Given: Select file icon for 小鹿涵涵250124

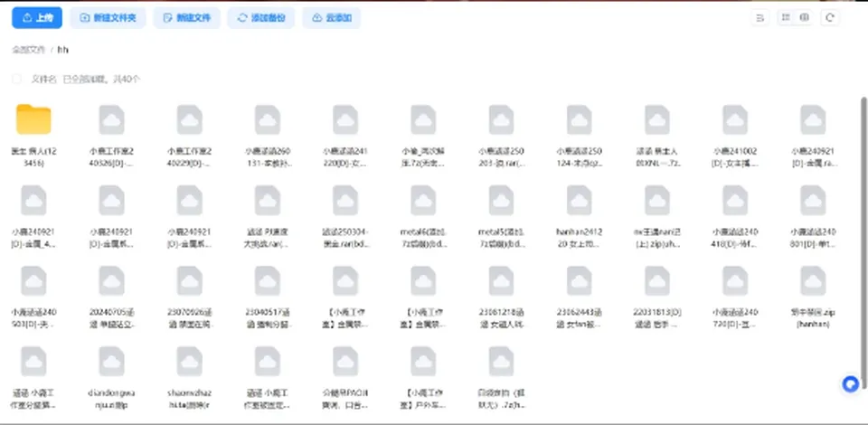Looking at the screenshot, I should (579, 119).
